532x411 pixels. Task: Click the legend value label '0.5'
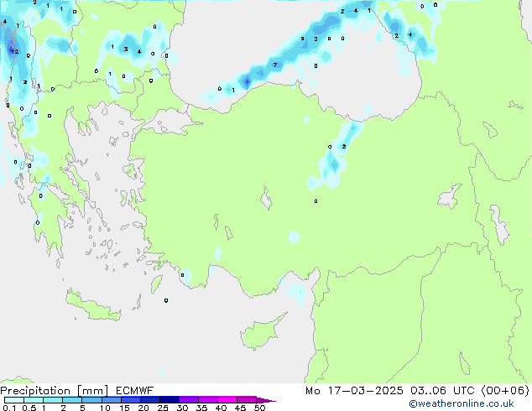(x=29, y=408)
